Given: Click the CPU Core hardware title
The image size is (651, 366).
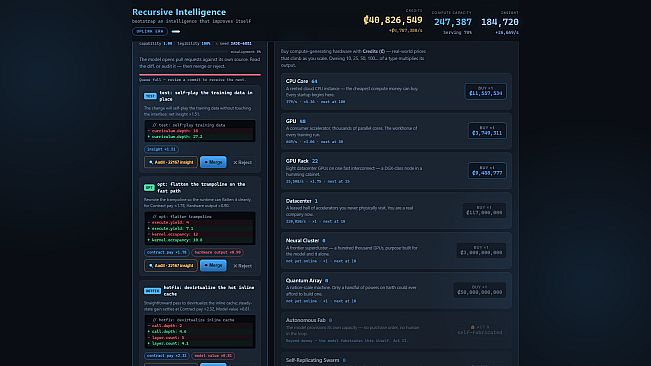Looking at the screenshot, I should pyautogui.click(x=297, y=81).
